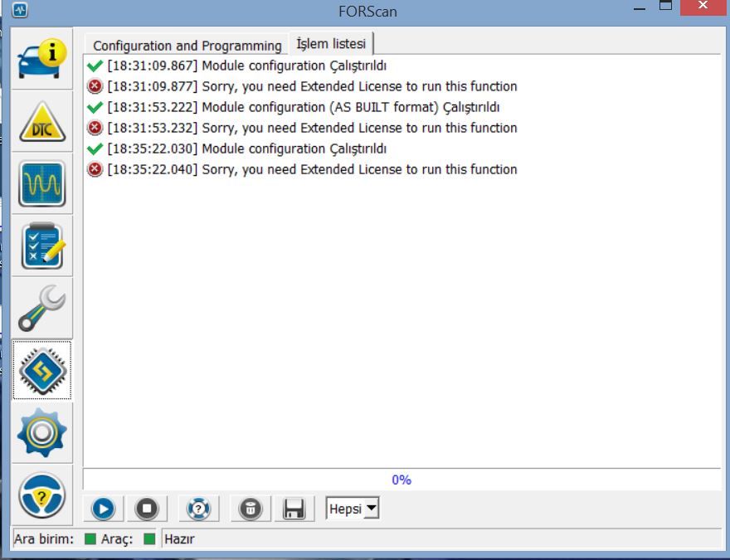
Task: Switch to Configuration and Programming tab
Action: pos(187,46)
